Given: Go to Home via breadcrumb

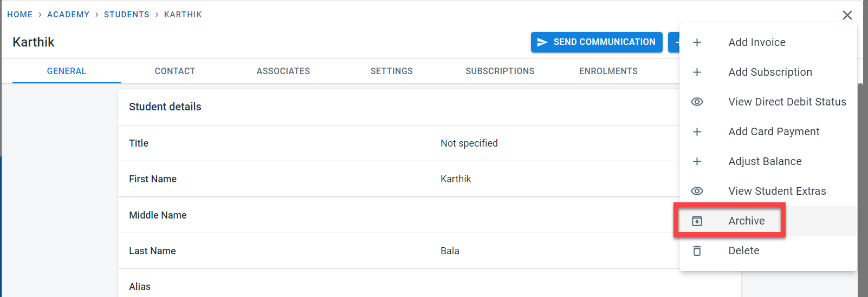Looking at the screenshot, I should click(20, 15).
